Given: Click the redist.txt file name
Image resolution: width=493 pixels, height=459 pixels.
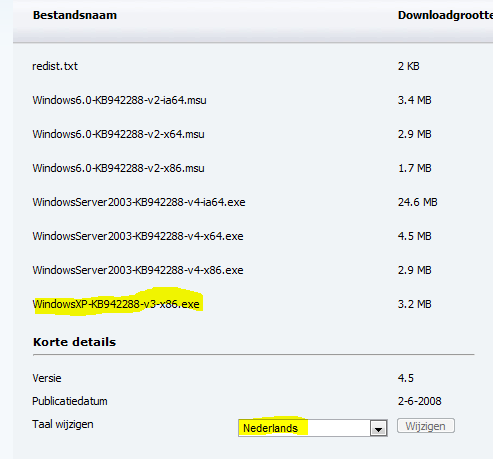Looking at the screenshot, I should [x=55, y=66].
